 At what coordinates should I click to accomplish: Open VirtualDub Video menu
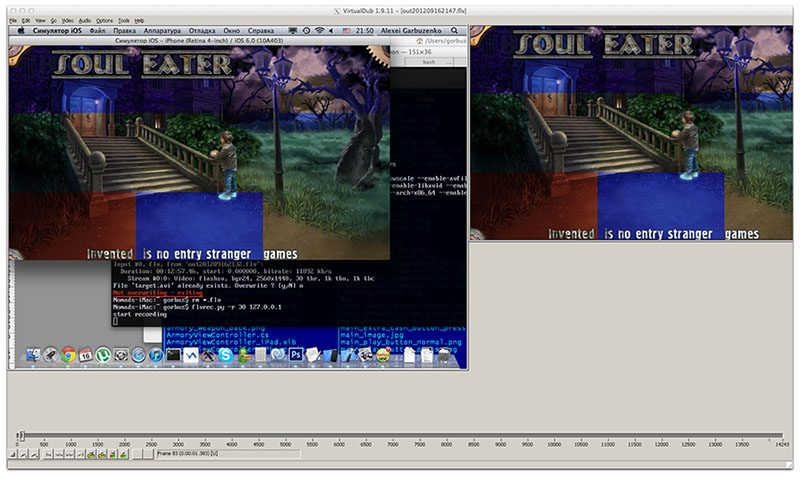pyautogui.click(x=68, y=21)
